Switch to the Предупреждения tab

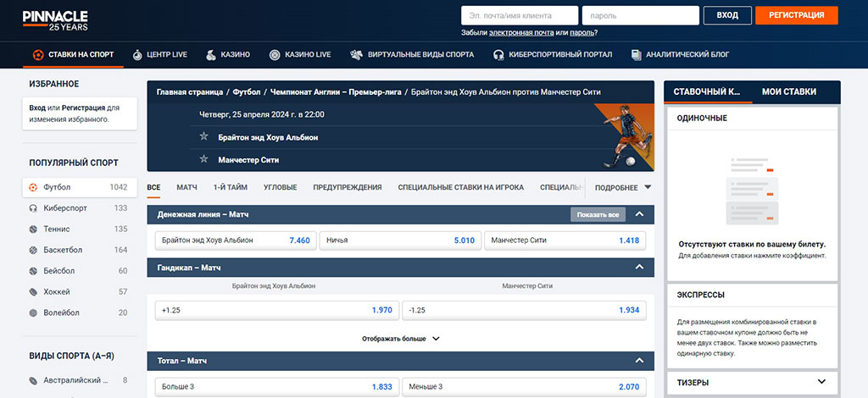coord(347,187)
